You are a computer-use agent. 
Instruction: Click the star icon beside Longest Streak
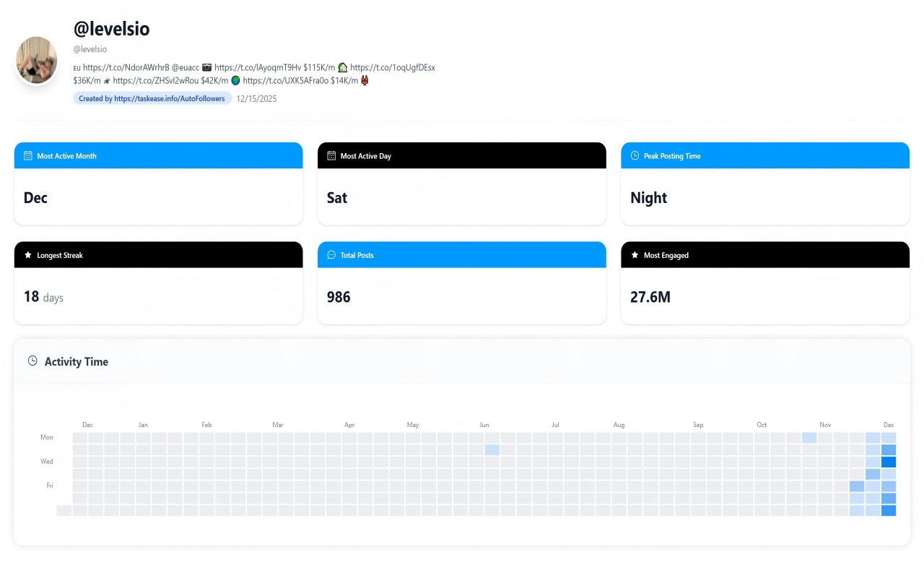coord(28,255)
